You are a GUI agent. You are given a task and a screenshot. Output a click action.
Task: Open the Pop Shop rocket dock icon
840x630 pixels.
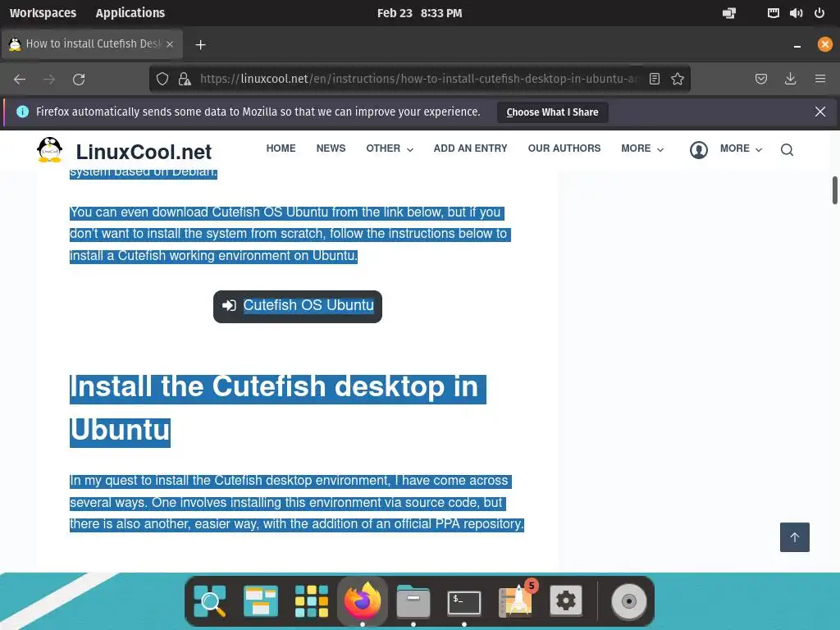tap(517, 600)
